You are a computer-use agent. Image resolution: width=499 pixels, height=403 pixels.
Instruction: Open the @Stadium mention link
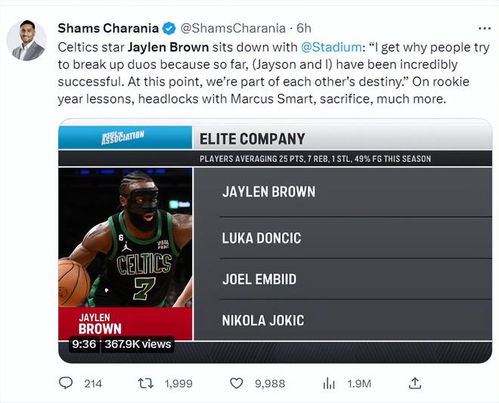[x=331, y=47]
